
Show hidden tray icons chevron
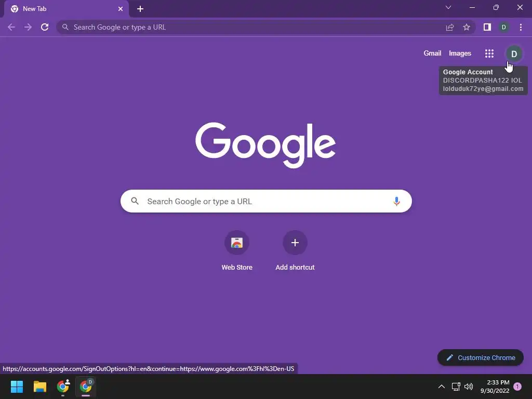tap(442, 387)
